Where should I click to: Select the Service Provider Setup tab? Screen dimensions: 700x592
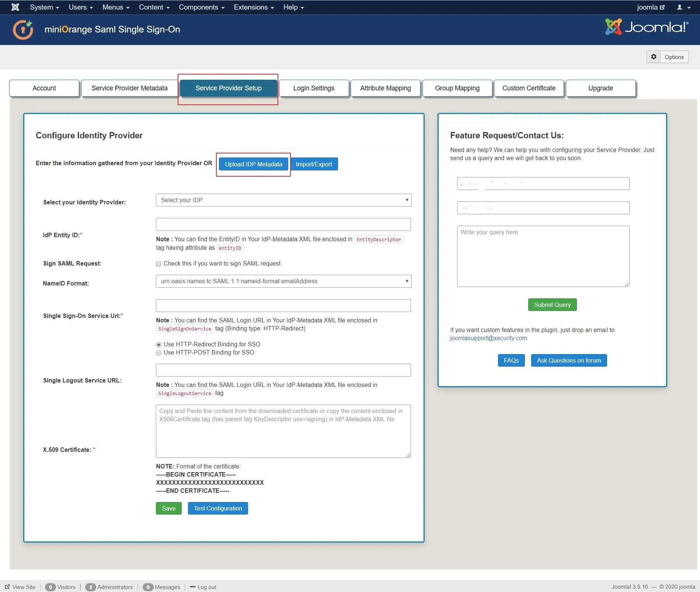[229, 88]
